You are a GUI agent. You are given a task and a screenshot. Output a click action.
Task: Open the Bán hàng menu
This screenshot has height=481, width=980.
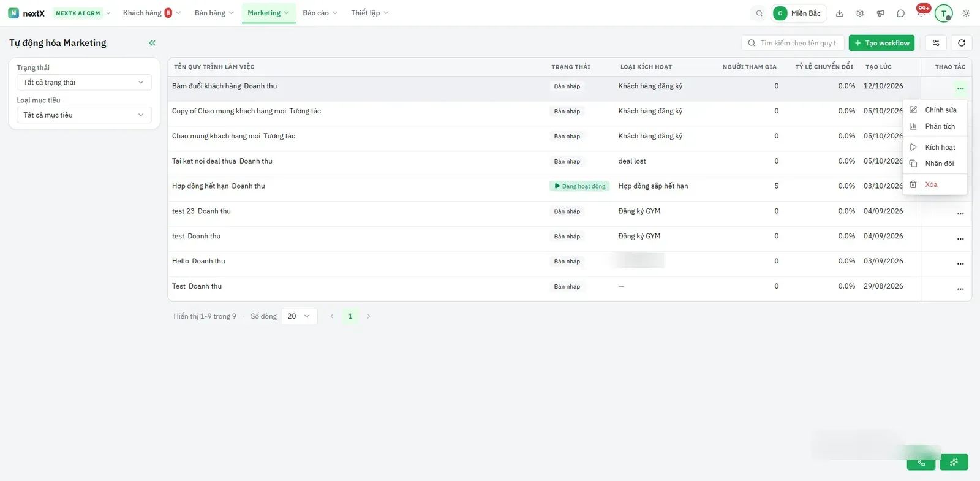(214, 13)
